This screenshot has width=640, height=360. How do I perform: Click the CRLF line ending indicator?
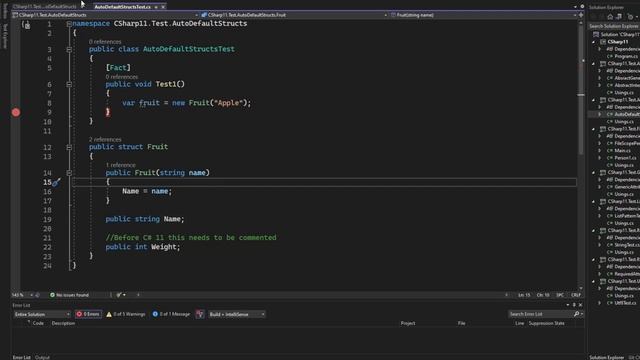pos(576,295)
